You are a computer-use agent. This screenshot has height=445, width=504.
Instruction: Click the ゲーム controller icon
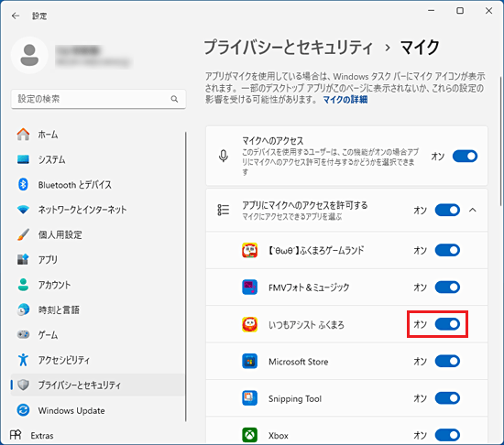click(x=23, y=334)
